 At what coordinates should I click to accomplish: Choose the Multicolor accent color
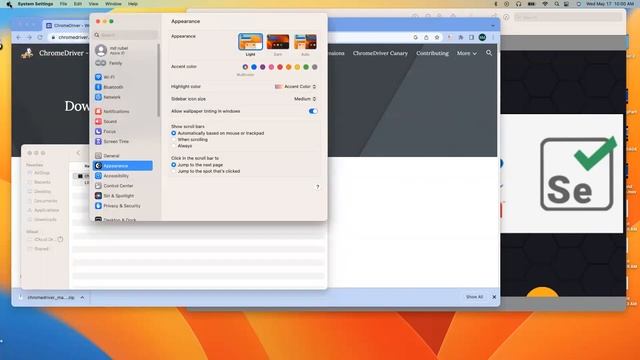[x=245, y=67]
